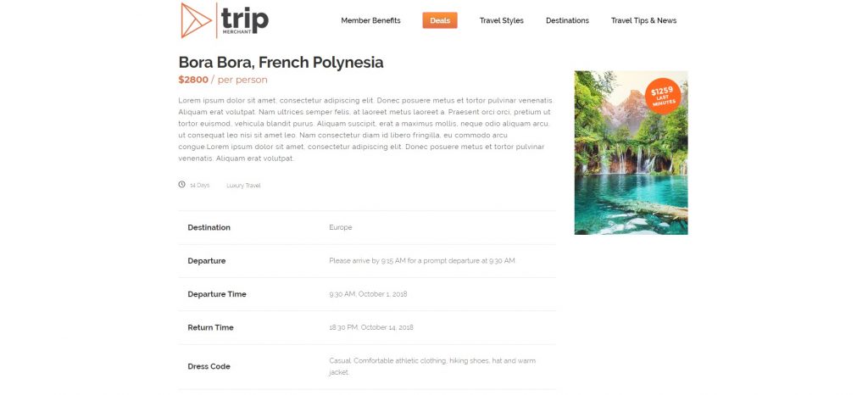Open the waterfall lake promo image

coord(631,153)
